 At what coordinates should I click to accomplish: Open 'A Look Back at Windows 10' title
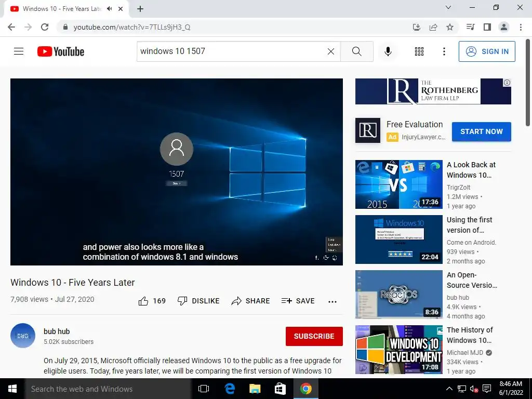[471, 170]
